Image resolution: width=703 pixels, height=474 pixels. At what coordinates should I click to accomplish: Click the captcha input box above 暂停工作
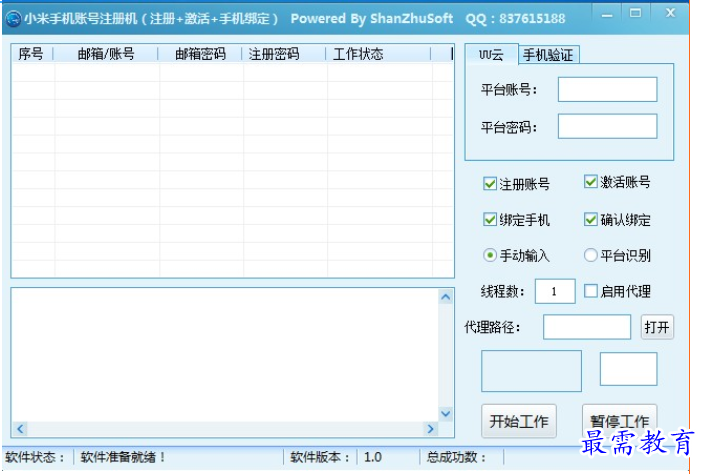click(x=629, y=369)
